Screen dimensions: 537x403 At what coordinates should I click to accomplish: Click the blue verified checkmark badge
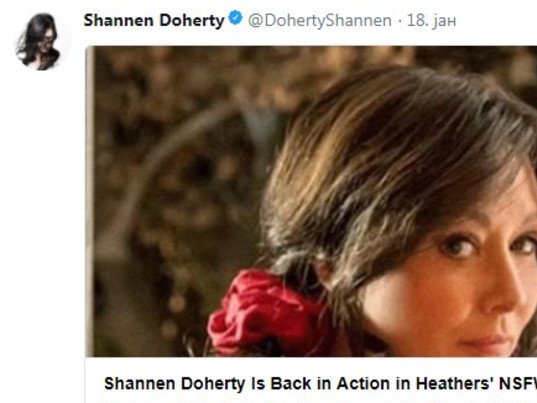tap(236, 18)
